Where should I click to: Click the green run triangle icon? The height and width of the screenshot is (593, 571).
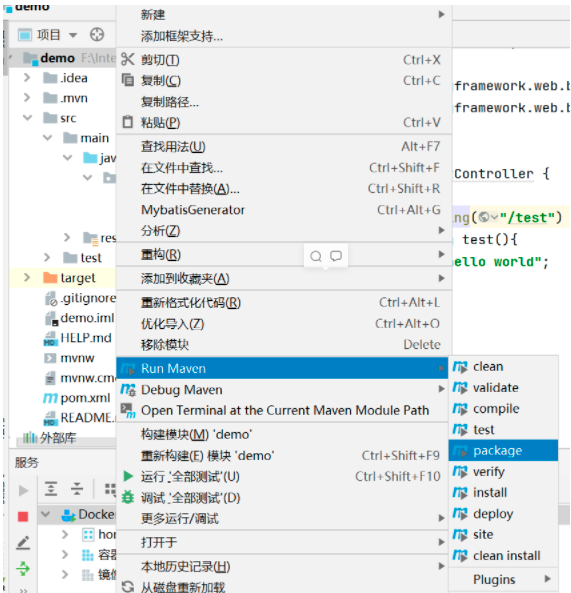(x=128, y=476)
